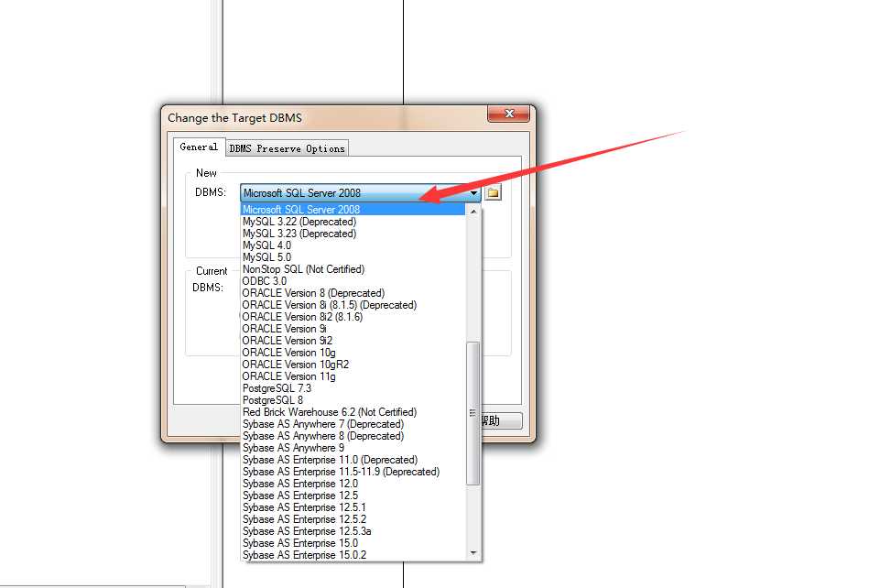Switch to the General tab
Screen dimensions: 880x588
(x=199, y=147)
